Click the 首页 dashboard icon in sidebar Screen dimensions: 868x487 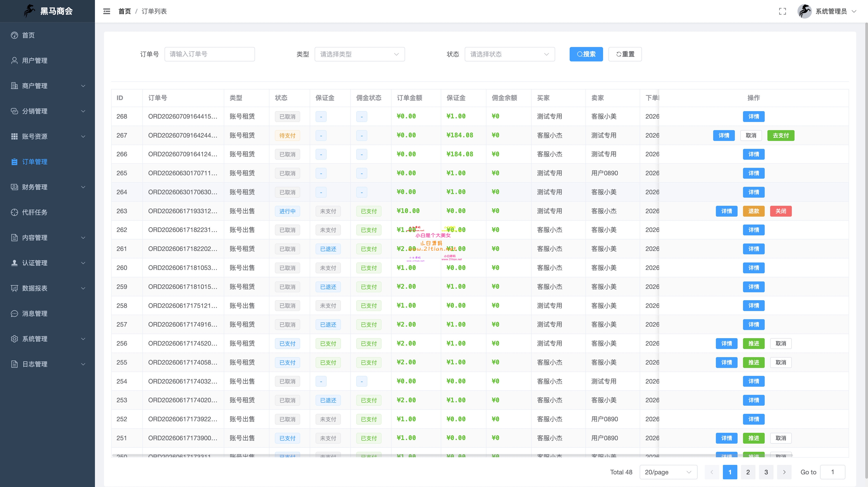tap(14, 35)
